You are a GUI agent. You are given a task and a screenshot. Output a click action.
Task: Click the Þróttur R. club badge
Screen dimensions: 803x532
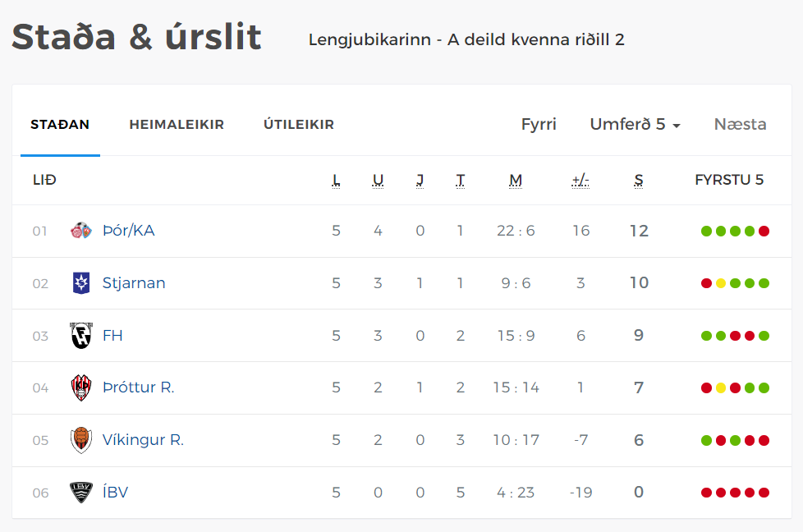(x=81, y=388)
